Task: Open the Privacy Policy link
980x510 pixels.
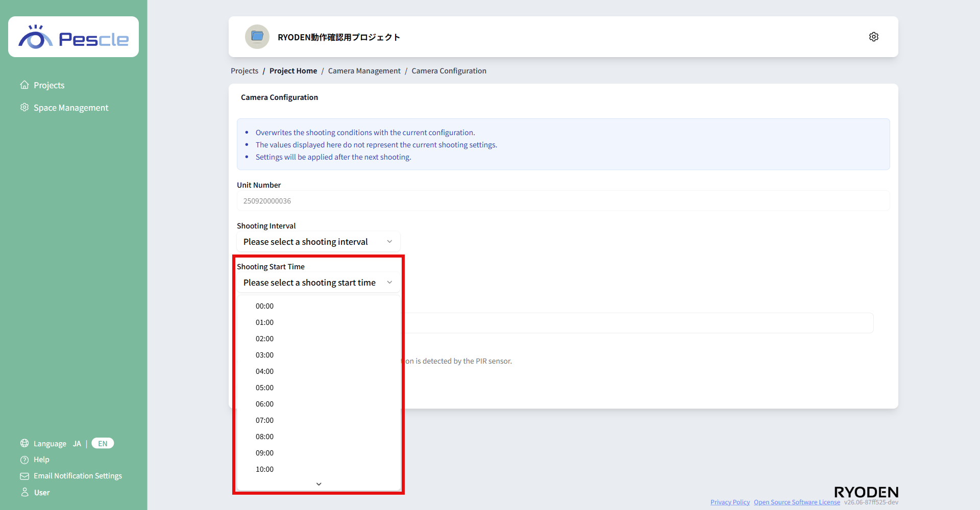Action: [730, 502]
